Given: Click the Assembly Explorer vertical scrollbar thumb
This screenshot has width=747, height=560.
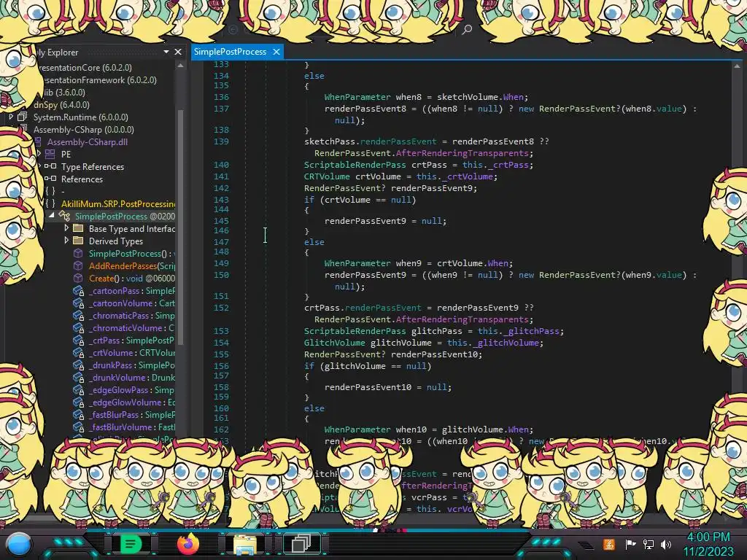Looking at the screenshot, I should click(181, 226).
